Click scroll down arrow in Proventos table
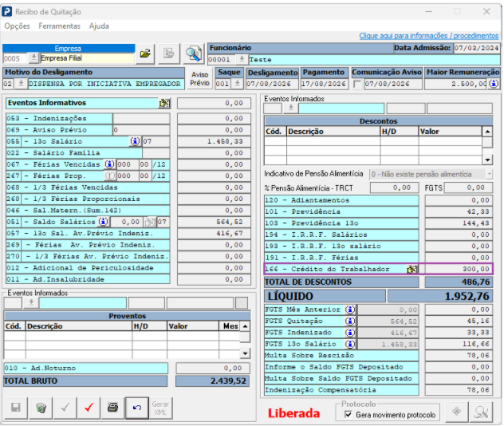The image size is (504, 426). [245, 353]
